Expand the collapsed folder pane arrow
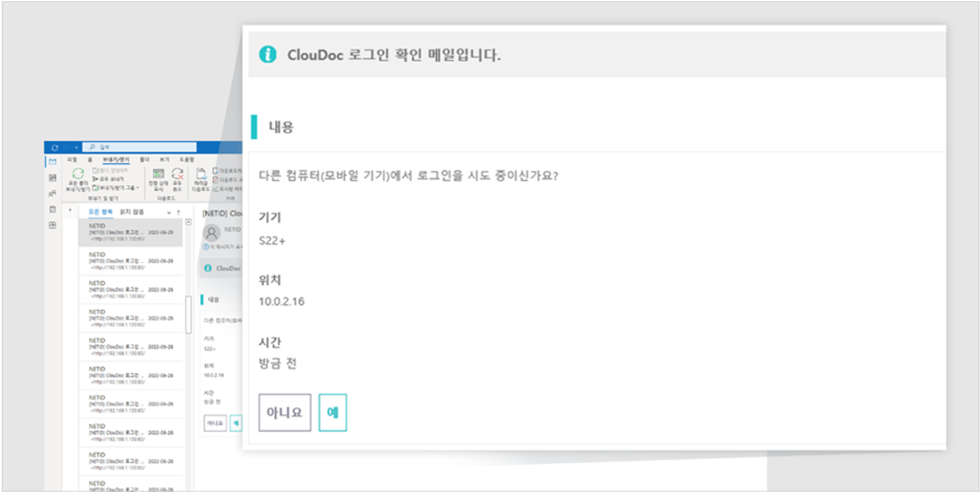 (70, 210)
